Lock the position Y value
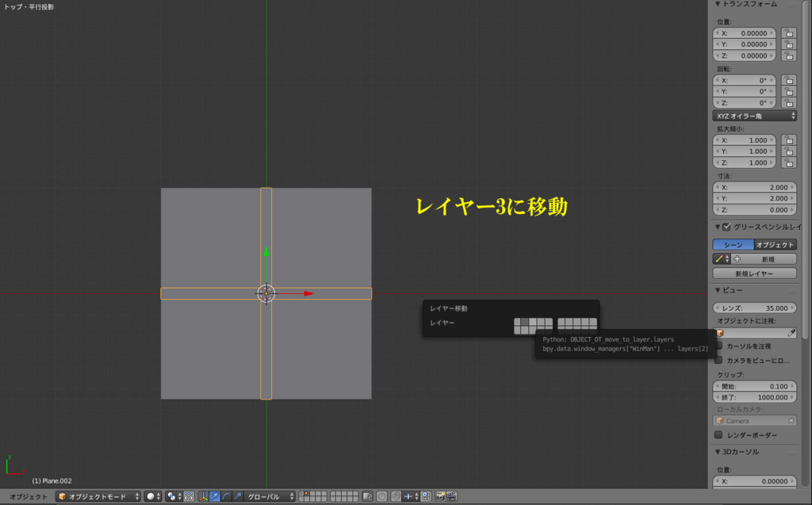Image resolution: width=812 pixels, height=505 pixels. point(789,44)
